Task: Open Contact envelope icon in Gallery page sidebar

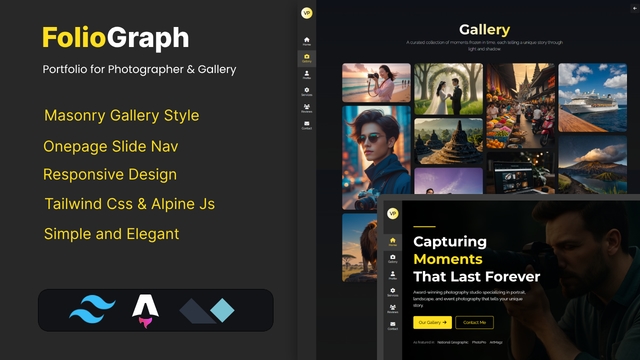Action: click(307, 125)
